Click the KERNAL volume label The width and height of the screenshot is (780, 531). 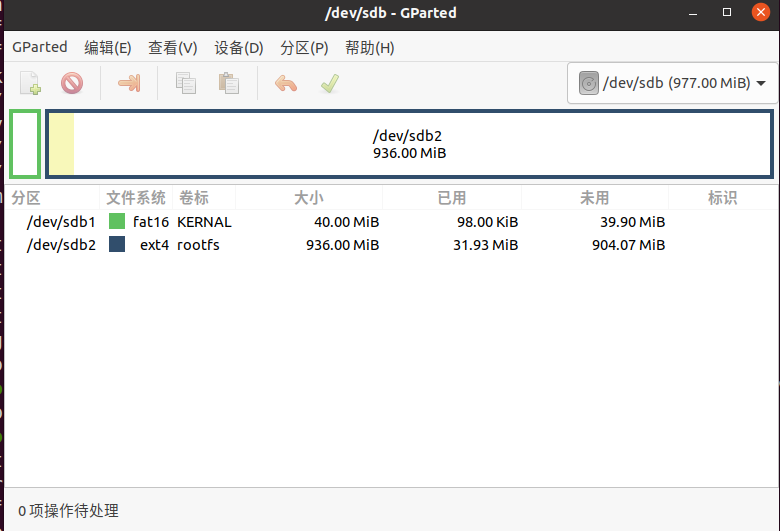(x=204, y=222)
